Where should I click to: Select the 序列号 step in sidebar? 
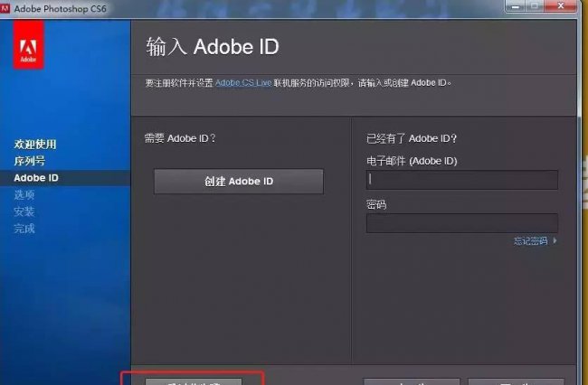tap(30, 161)
